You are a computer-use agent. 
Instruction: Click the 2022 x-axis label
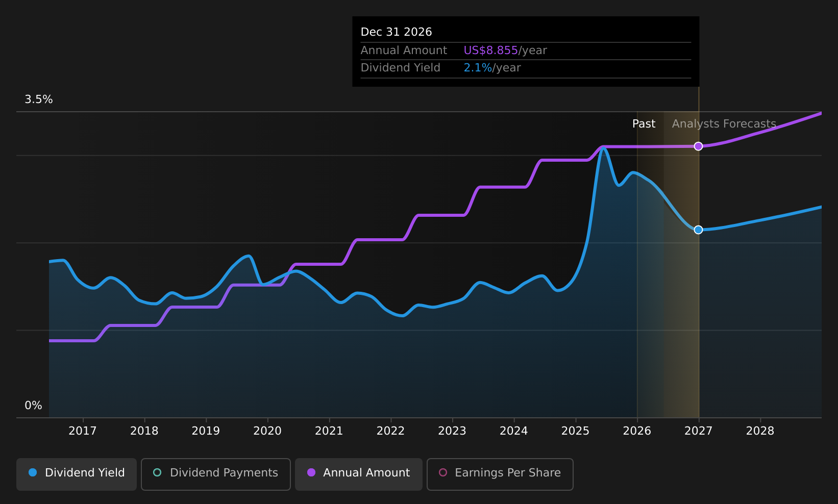390,431
